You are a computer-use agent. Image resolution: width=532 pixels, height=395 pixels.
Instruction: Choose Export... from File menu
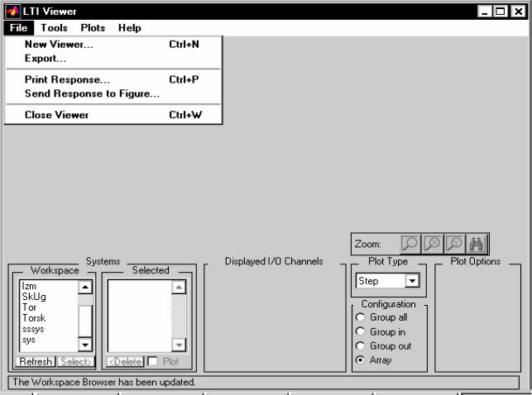point(113,59)
